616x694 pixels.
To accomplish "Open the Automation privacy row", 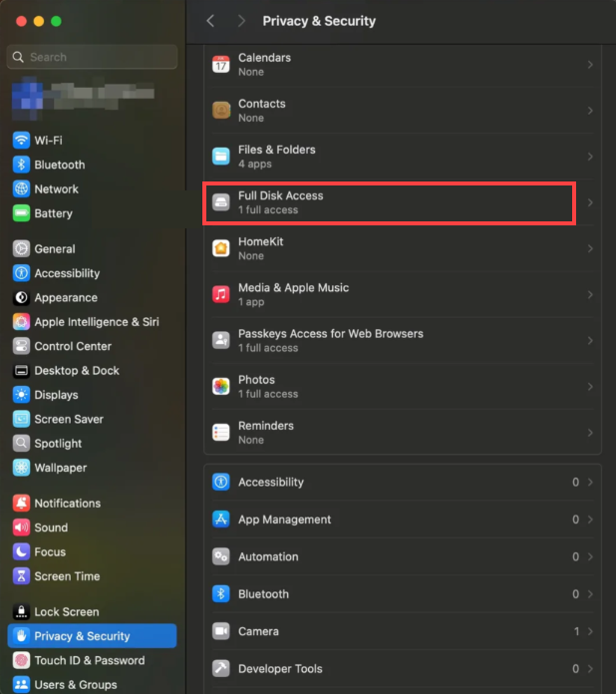I will point(403,556).
